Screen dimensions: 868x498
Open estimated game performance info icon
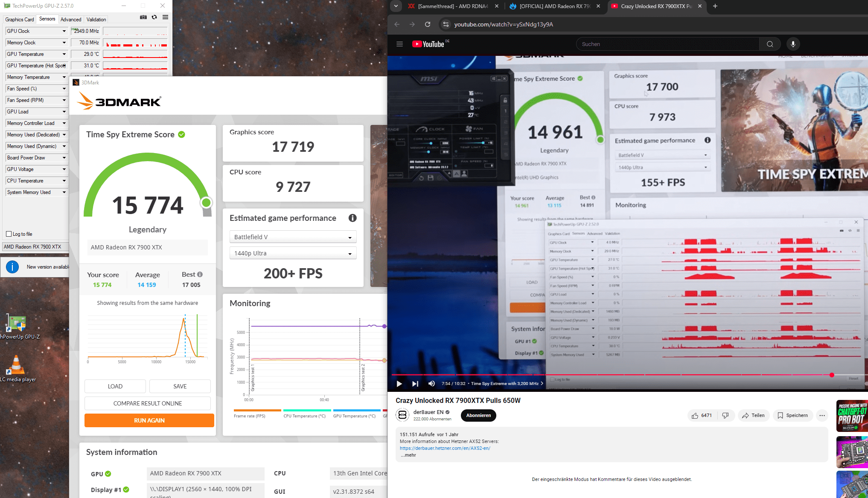point(352,218)
